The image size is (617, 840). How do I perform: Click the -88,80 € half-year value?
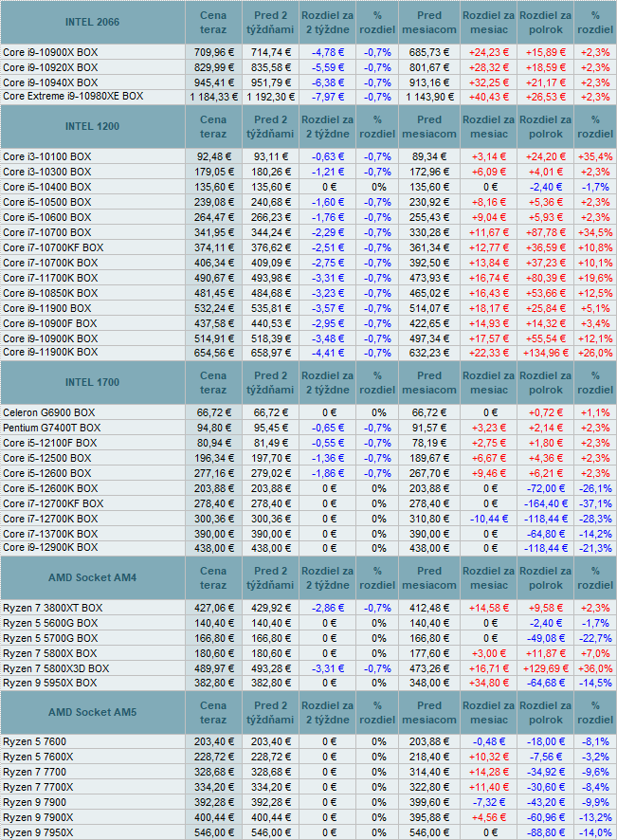(546, 833)
